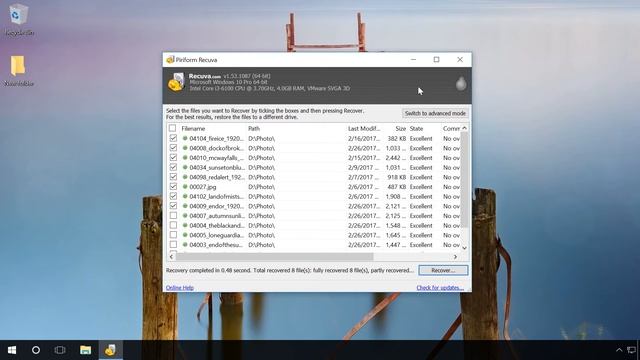Screen dimensions: 640x360
Task: Click D:\Photo\ path of 04010_mcwayfalls row
Action: click(x=261, y=158)
